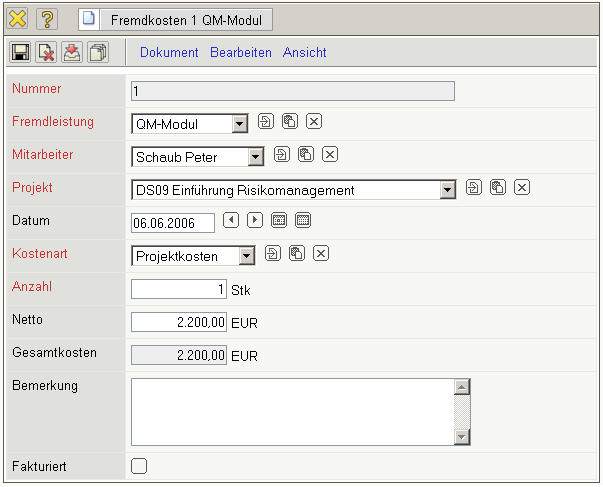Viewport: 603px width, 487px height.
Task: Open the Projekt dropdown list
Action: point(447,190)
